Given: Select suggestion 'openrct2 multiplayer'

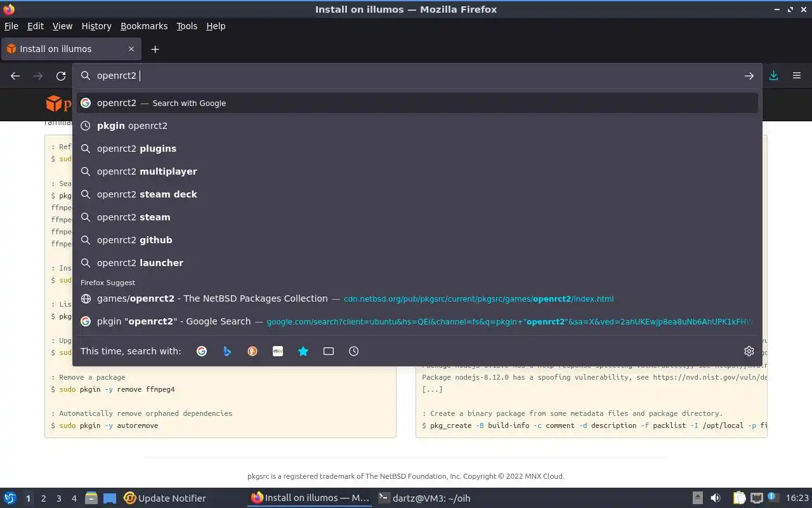Looking at the screenshot, I should pos(417,171).
